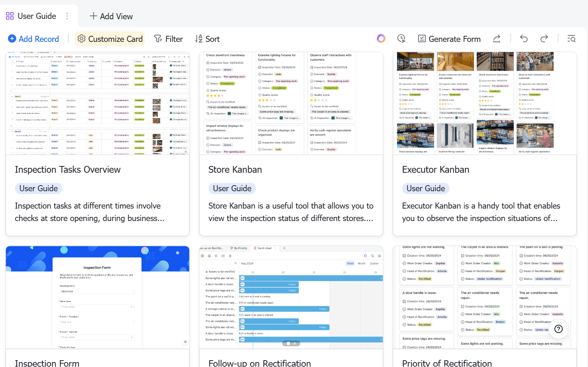Click the Generate Form button
The height and width of the screenshot is (367, 588).
[449, 39]
